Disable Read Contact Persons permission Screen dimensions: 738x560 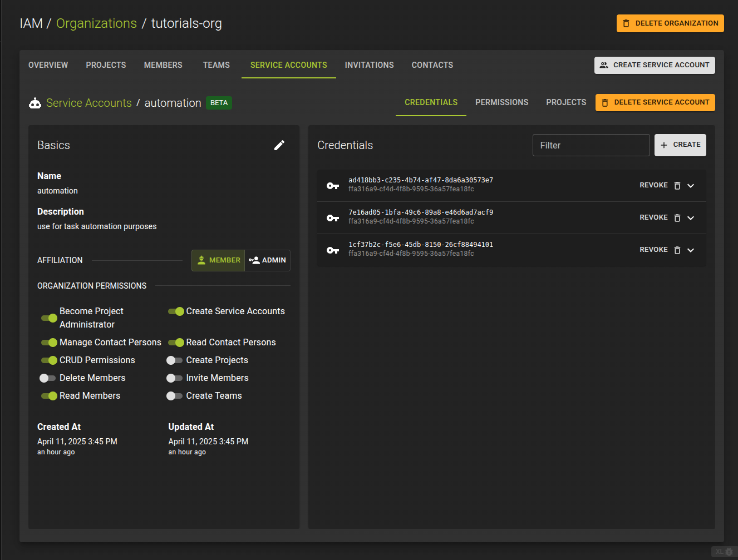pos(176,343)
